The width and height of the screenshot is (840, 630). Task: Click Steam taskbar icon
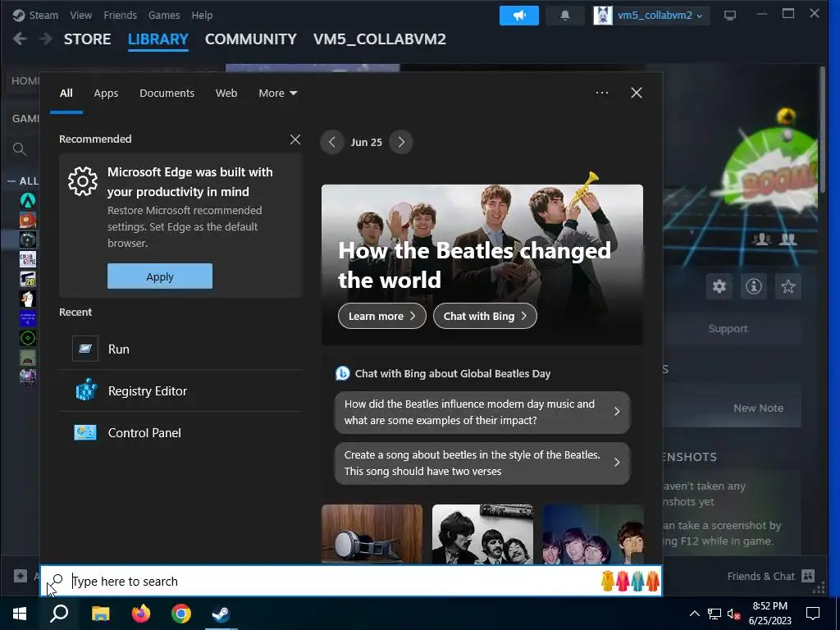[221, 614]
